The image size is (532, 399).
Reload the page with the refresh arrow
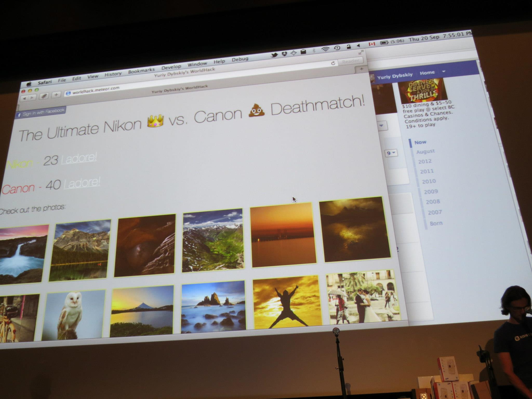pos(333,63)
